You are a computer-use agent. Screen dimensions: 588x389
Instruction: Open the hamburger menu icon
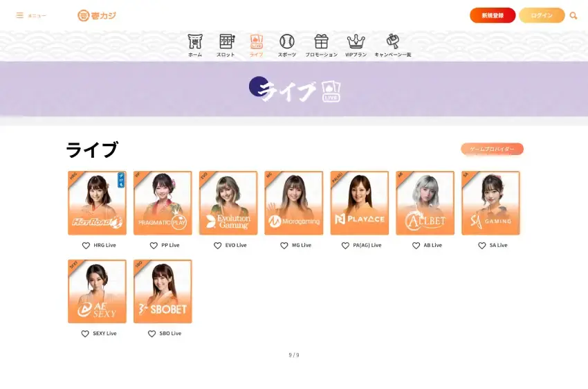[x=20, y=15]
